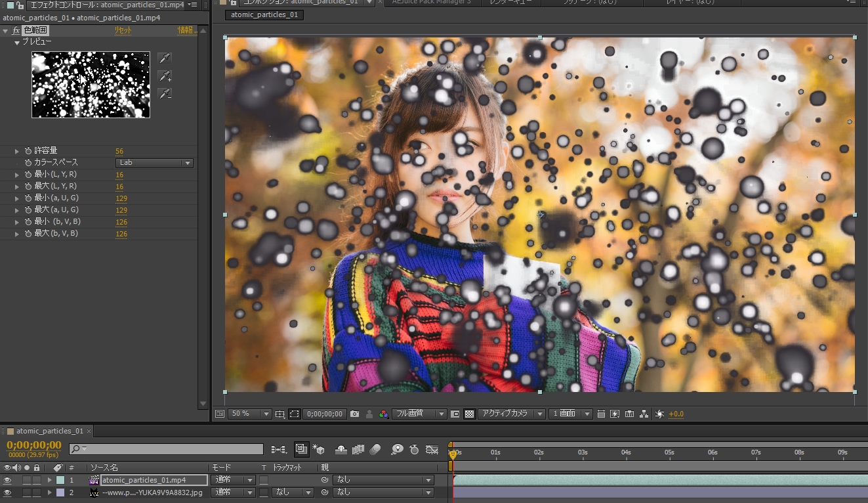Click the atomic_particles_01 viewer breadcrumb button
868x503 pixels.
coord(264,14)
